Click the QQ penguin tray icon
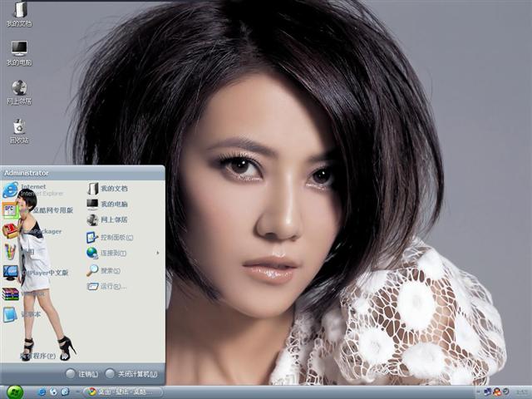Viewport: 532px width, 399px height. coord(497,392)
